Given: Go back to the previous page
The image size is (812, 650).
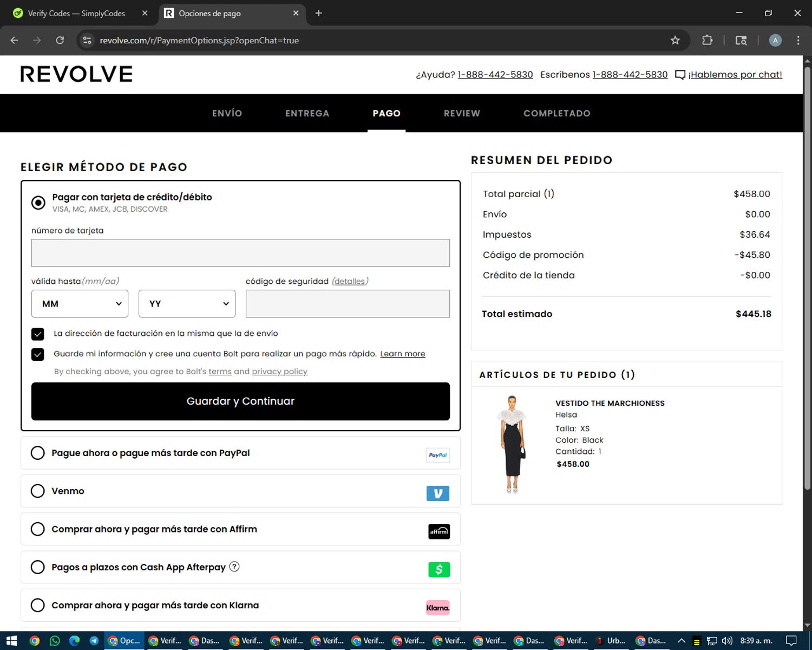Looking at the screenshot, I should (15, 41).
